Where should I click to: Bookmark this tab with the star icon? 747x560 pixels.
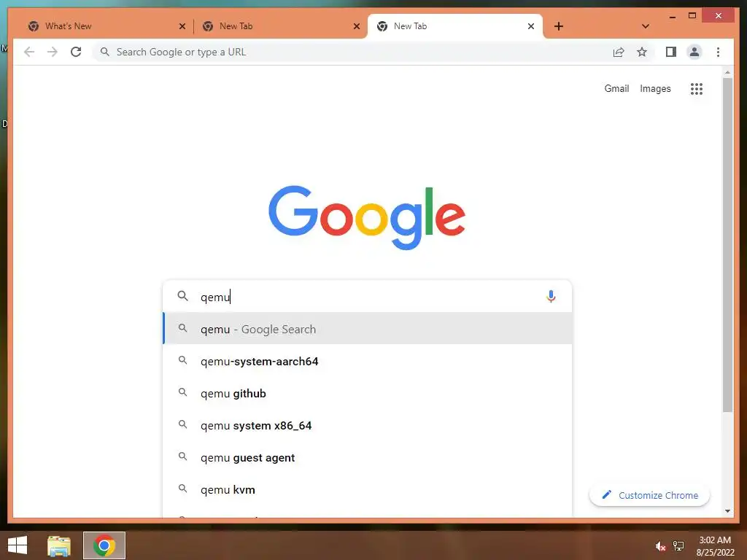[642, 52]
